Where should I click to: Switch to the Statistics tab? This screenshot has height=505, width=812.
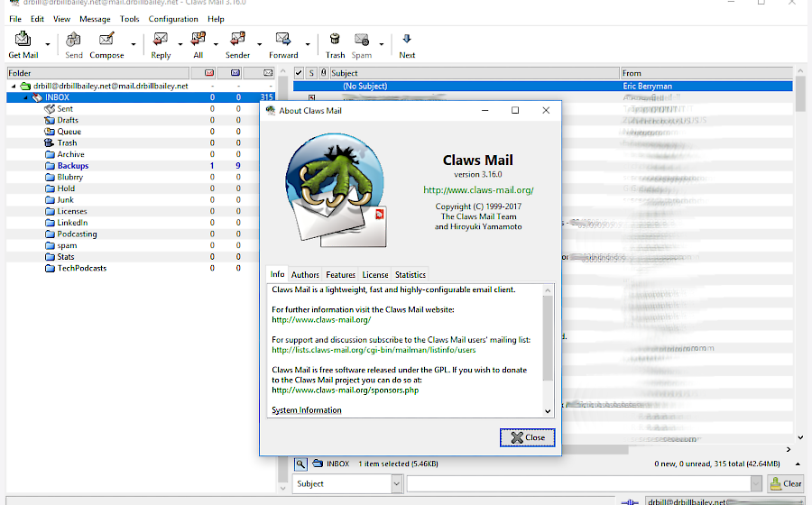pos(411,275)
